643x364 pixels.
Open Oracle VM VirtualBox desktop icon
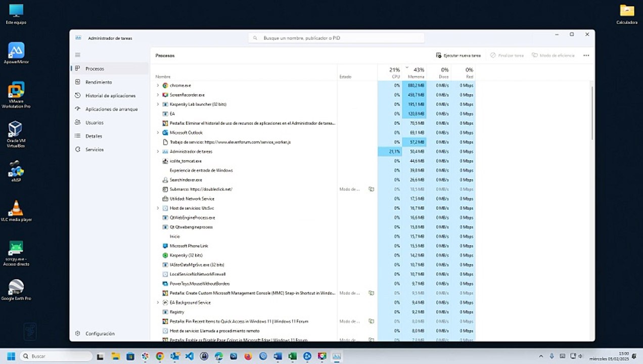click(x=16, y=134)
